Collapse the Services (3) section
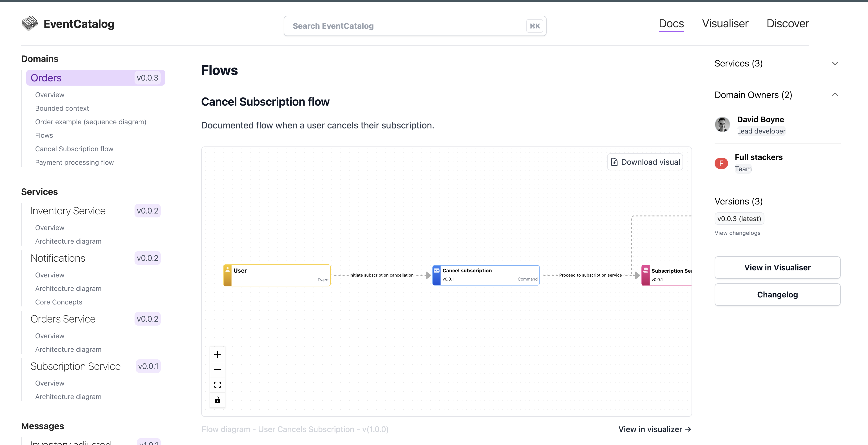This screenshot has width=868, height=445. 835,63
